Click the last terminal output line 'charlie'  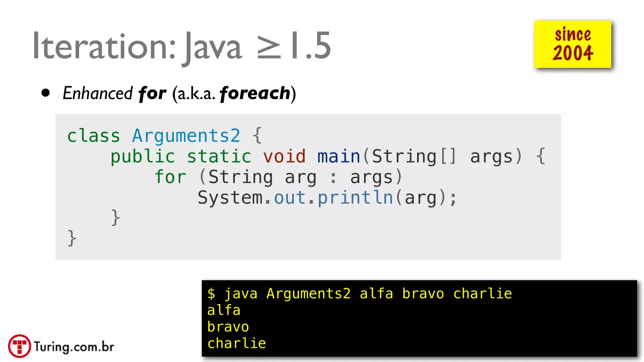tap(236, 343)
